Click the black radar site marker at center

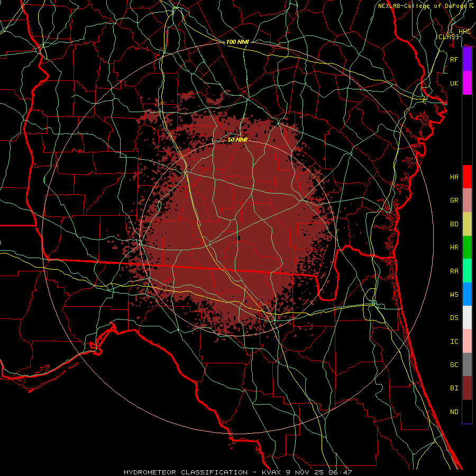pyautogui.click(x=238, y=237)
